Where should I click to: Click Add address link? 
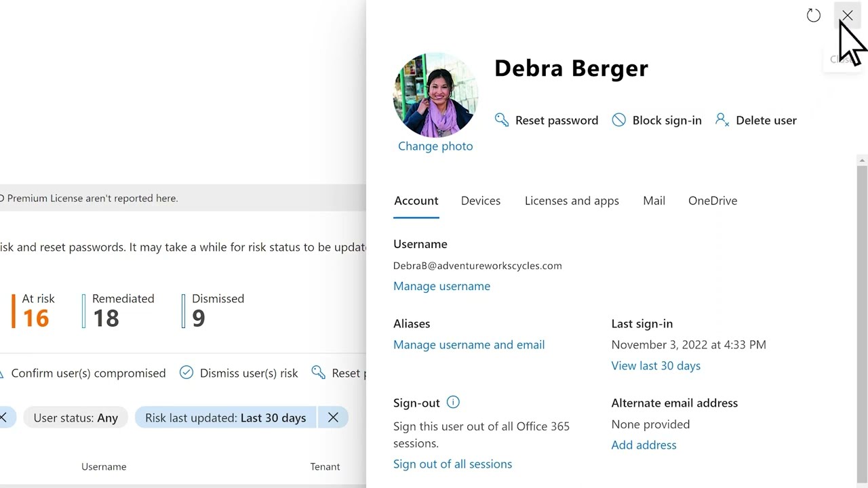[x=644, y=445]
